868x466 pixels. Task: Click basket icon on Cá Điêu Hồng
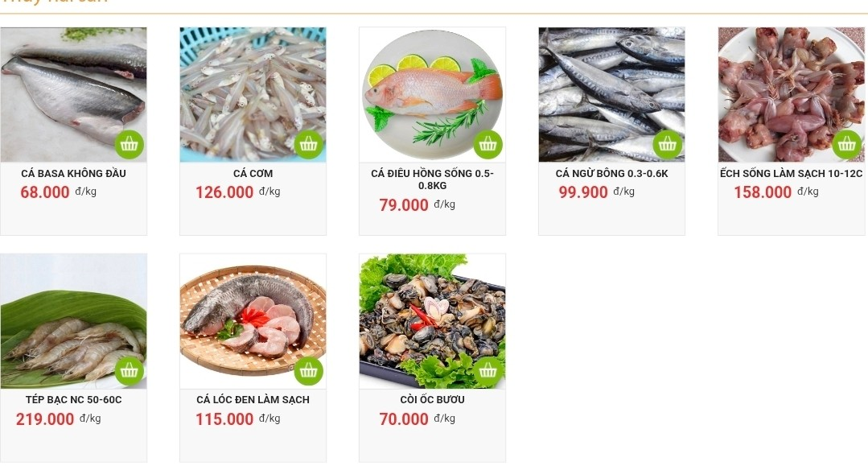pos(487,145)
